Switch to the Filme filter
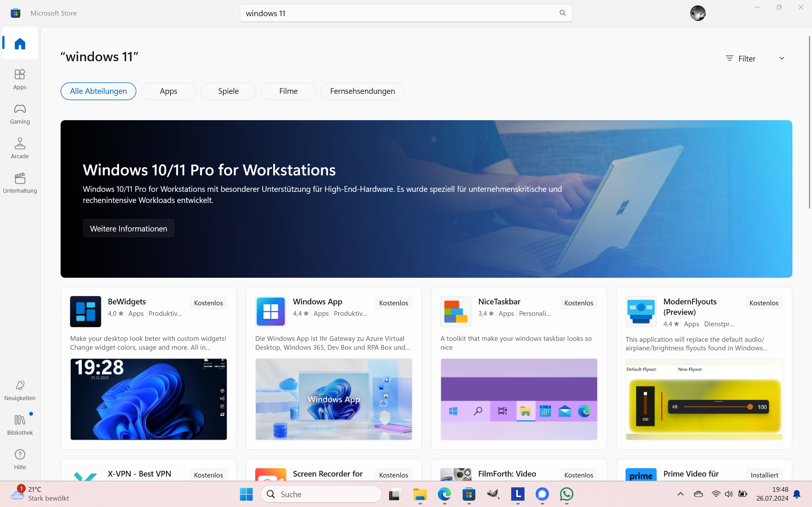This screenshot has width=812, height=507. [x=288, y=91]
